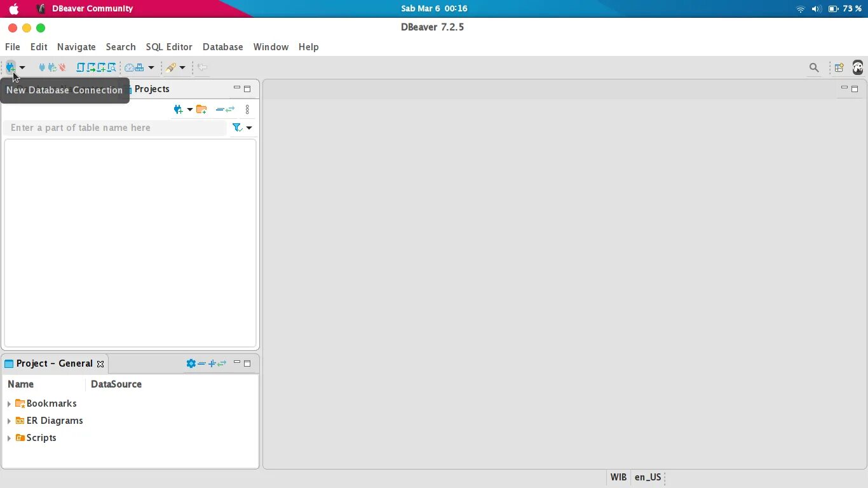This screenshot has height=488, width=868.
Task: Select the Bookmarks folder row
Action: pyautogui.click(x=46, y=403)
